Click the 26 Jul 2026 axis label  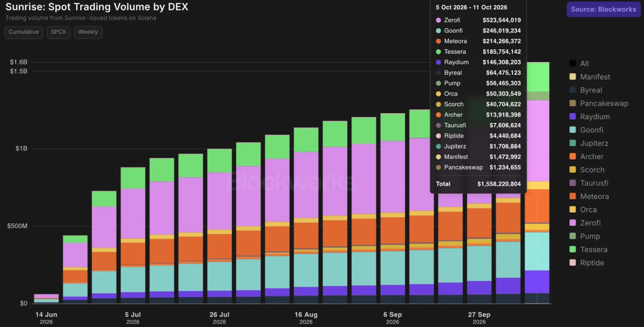pos(219,318)
